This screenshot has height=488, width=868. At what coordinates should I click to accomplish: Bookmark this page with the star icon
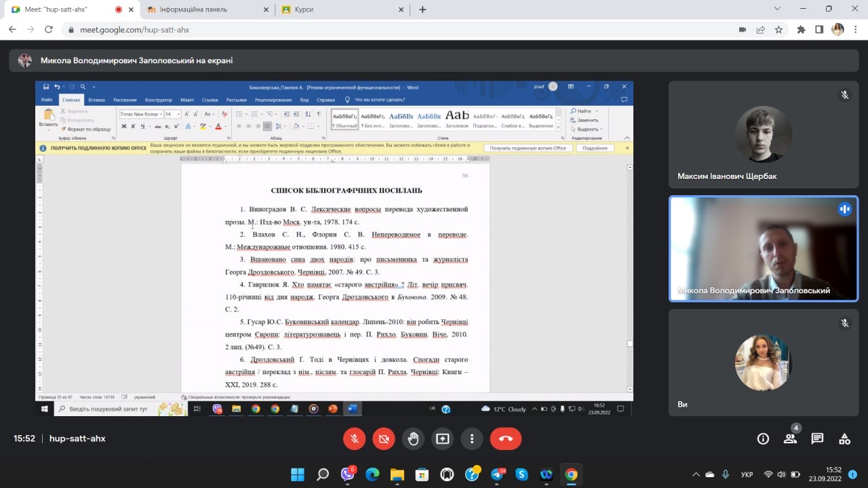tap(778, 30)
